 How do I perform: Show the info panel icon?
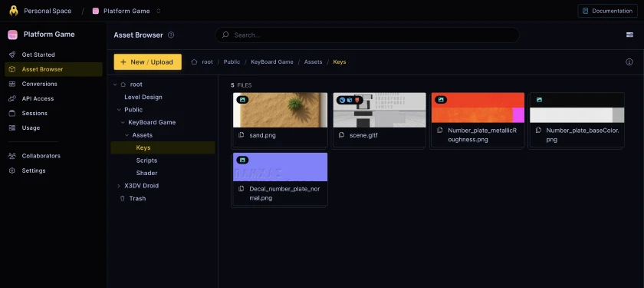tap(629, 62)
